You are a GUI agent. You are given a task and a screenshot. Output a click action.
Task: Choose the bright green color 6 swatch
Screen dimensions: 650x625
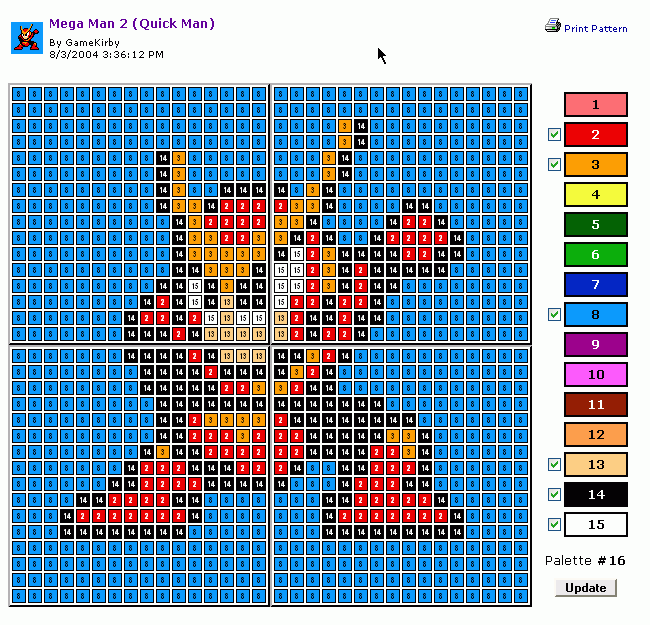tap(596, 254)
